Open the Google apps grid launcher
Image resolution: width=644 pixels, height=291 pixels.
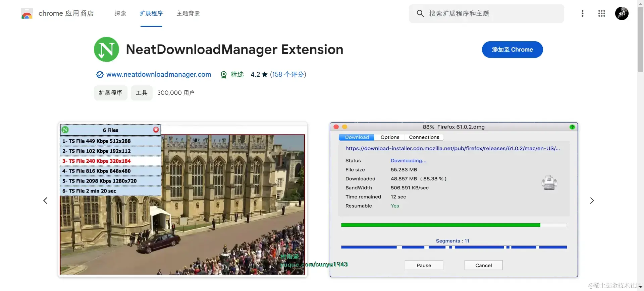602,13
